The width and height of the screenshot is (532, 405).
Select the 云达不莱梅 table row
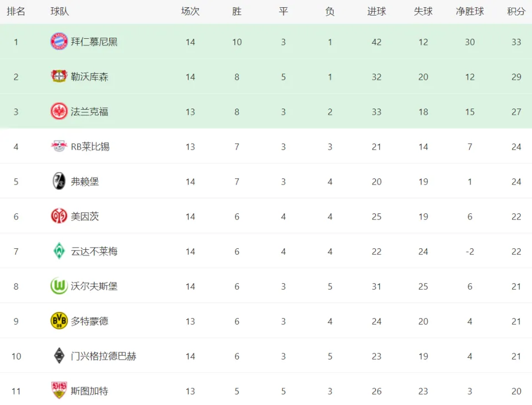[x=266, y=251]
